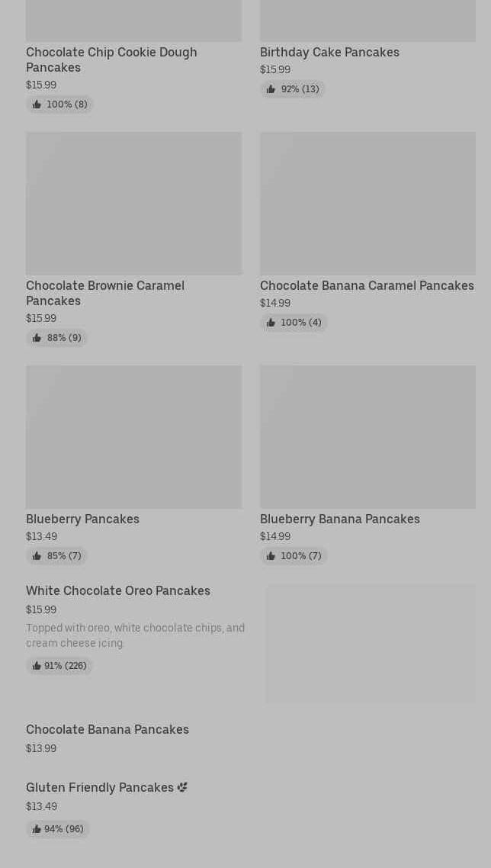Click thumbs-up icon for Birthday Cake Pancakes

point(271,89)
